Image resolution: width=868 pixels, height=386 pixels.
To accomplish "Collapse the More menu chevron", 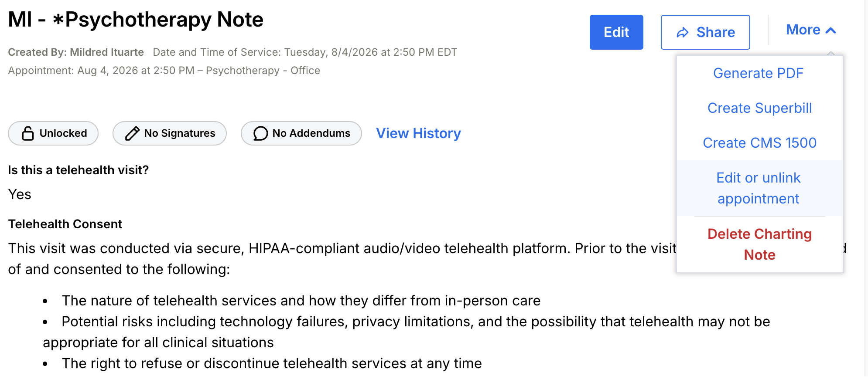I will [x=831, y=30].
